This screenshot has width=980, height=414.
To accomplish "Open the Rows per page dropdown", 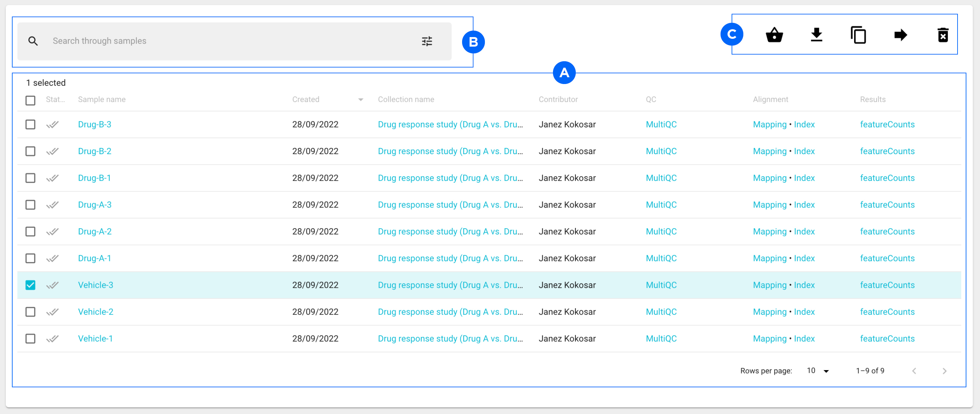I will pos(818,371).
